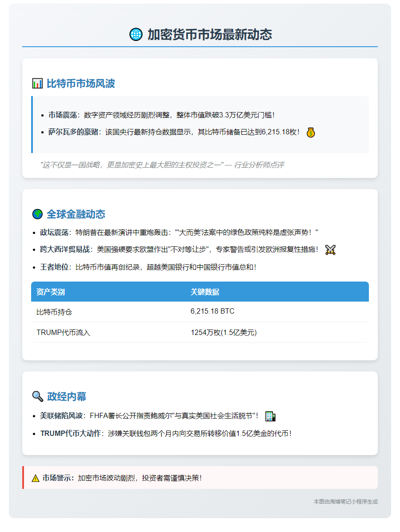Click the bar chart icon next to 比特币市场风波
The width and height of the screenshot is (400, 532).
37,83
